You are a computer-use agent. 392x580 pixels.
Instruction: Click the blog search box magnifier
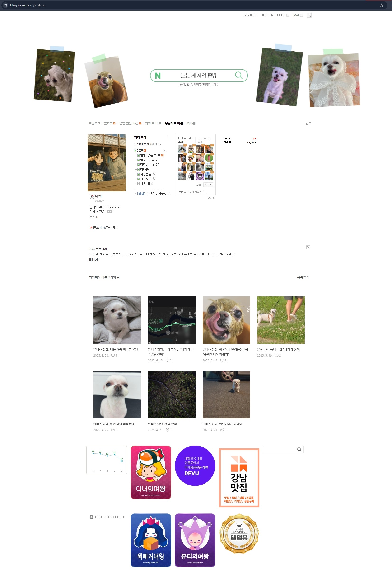click(x=299, y=449)
